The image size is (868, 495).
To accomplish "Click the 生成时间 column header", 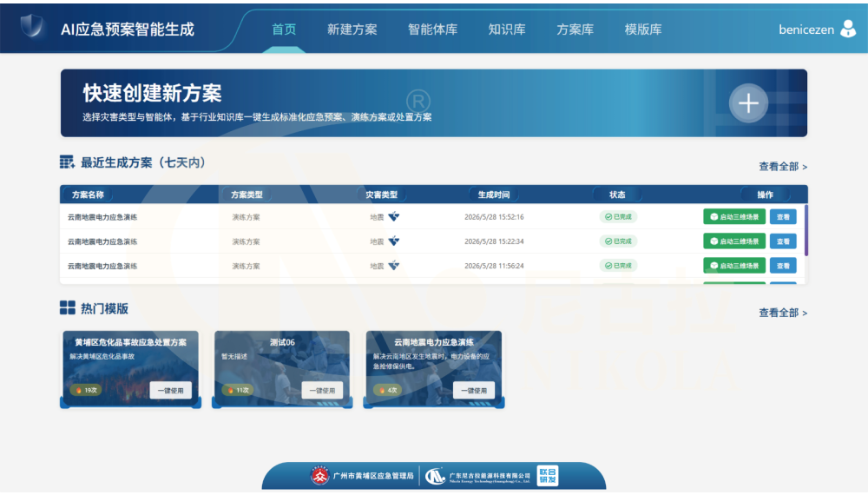I will [x=493, y=195].
